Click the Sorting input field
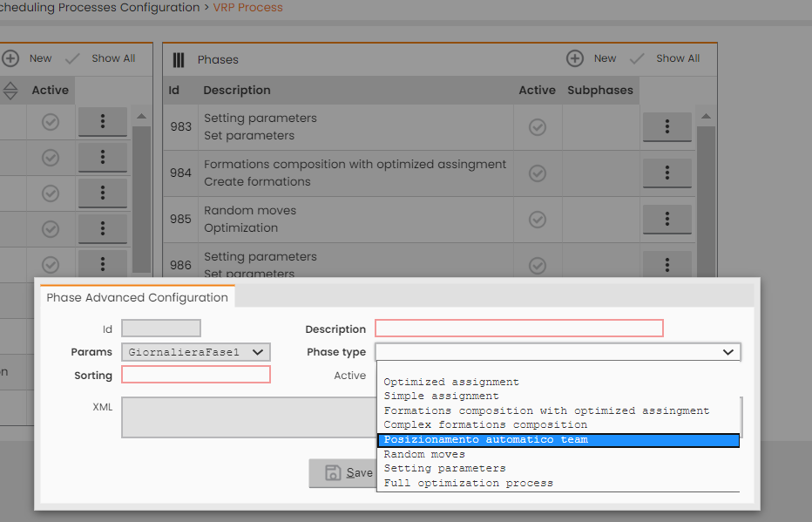The height and width of the screenshot is (522, 812). click(196, 375)
